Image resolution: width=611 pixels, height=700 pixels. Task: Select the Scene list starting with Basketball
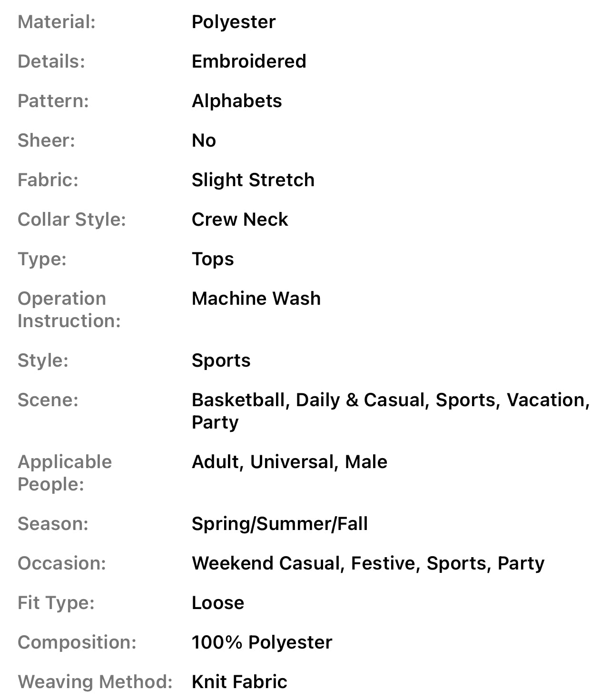tap(390, 410)
